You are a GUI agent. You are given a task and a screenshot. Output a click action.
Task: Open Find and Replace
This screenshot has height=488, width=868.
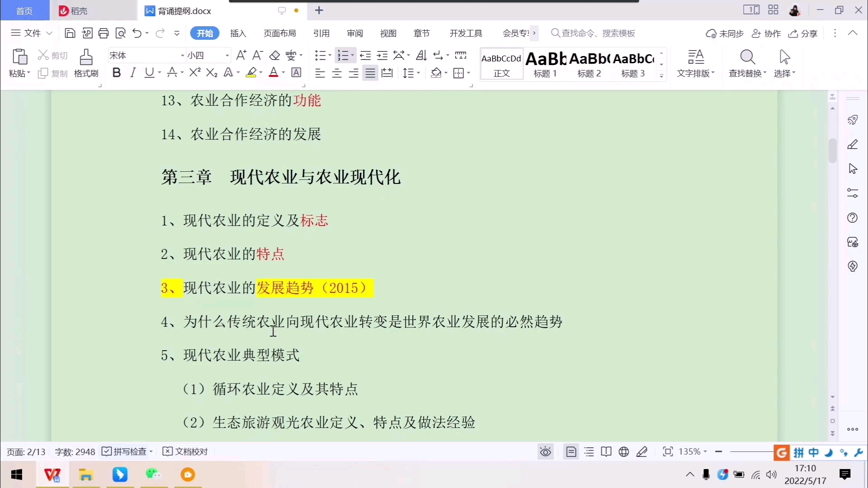point(746,63)
